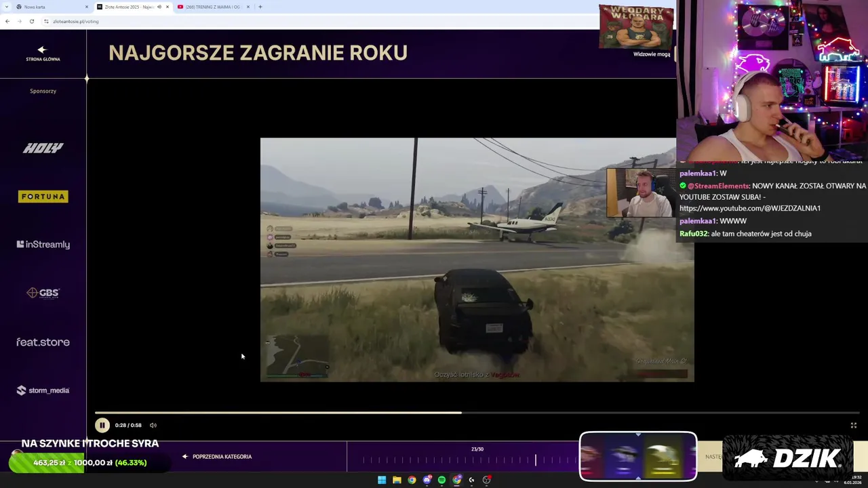Open the GBS sponsor logo
Image resolution: width=868 pixels, height=488 pixels.
[x=43, y=293]
